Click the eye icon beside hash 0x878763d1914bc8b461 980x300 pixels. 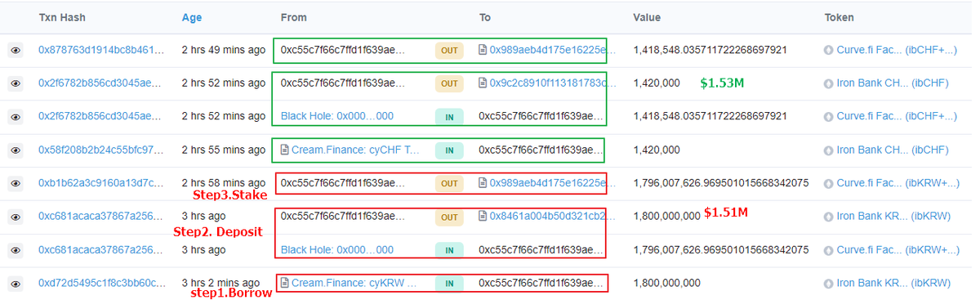(15, 50)
